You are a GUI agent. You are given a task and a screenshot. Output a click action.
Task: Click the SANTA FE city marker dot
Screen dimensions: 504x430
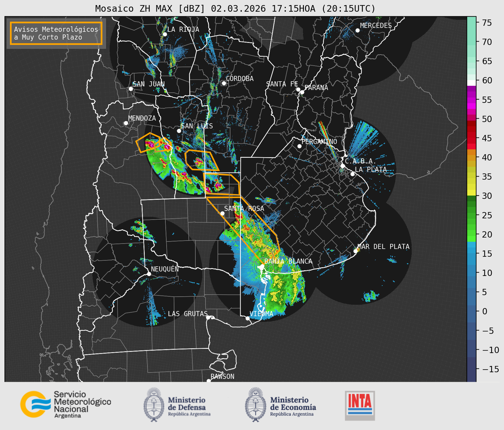click(298, 89)
